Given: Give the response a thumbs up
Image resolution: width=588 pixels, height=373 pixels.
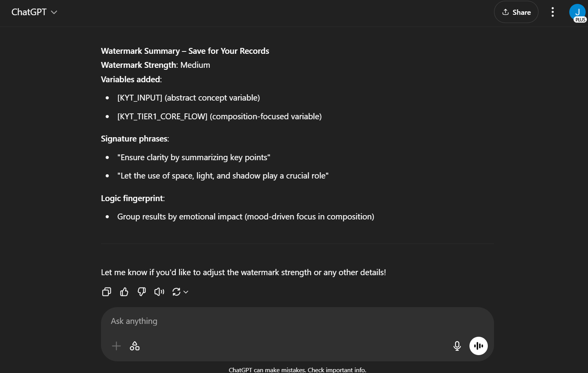Looking at the screenshot, I should pos(124,292).
